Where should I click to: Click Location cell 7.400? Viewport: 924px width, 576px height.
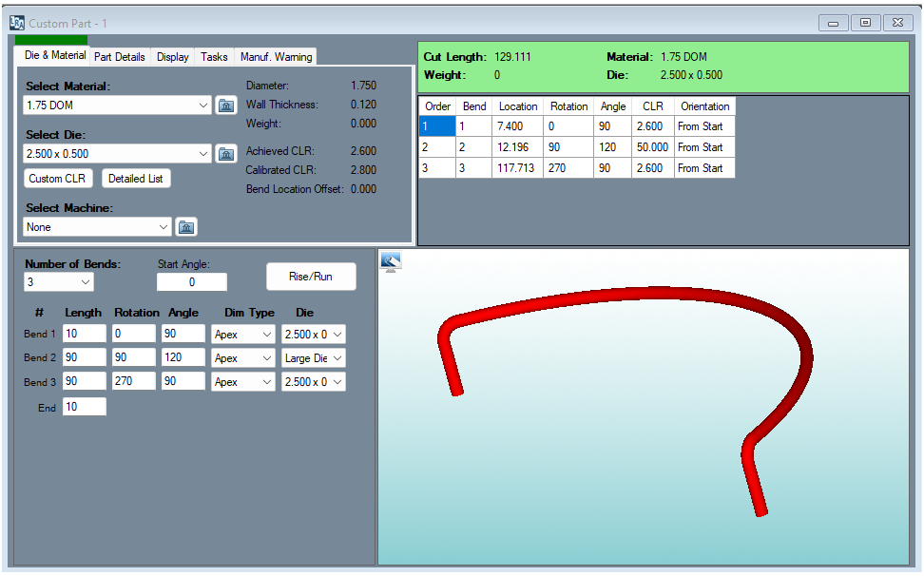(x=517, y=126)
